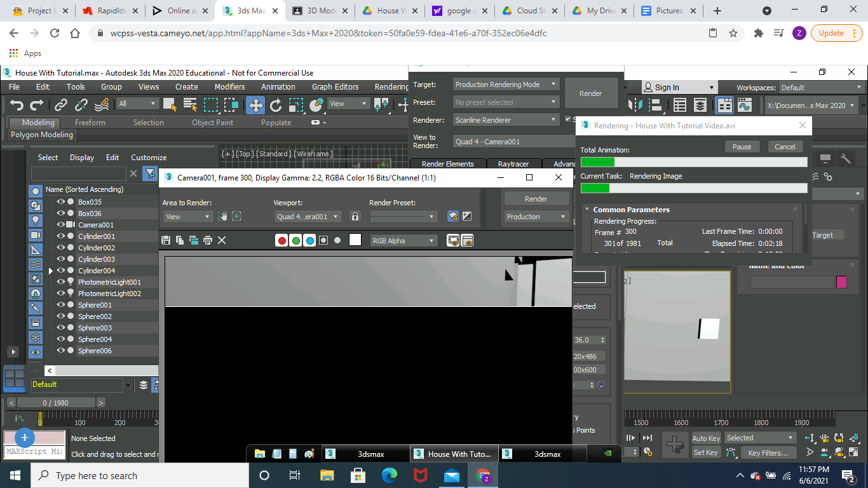Display geometry filter in Scene Explorer sidebar
Image resolution: width=868 pixels, height=488 pixels.
[x=36, y=192]
